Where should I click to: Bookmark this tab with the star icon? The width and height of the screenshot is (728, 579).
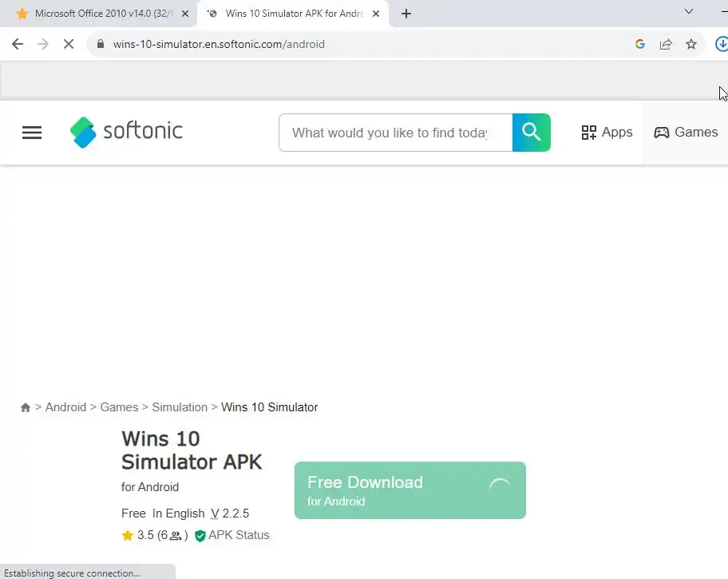(690, 44)
